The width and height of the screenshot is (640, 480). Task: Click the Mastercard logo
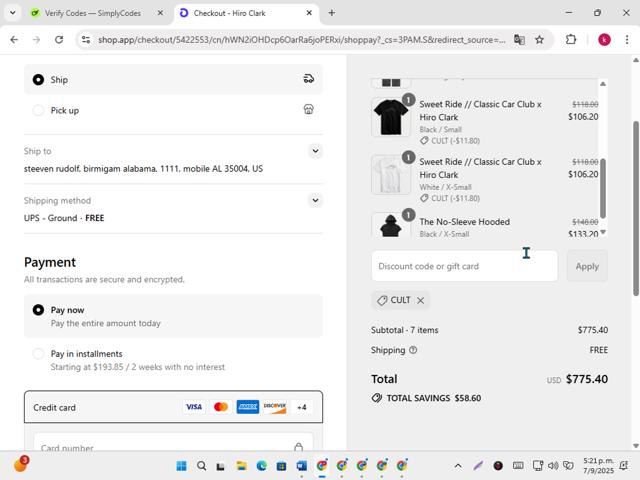221,407
